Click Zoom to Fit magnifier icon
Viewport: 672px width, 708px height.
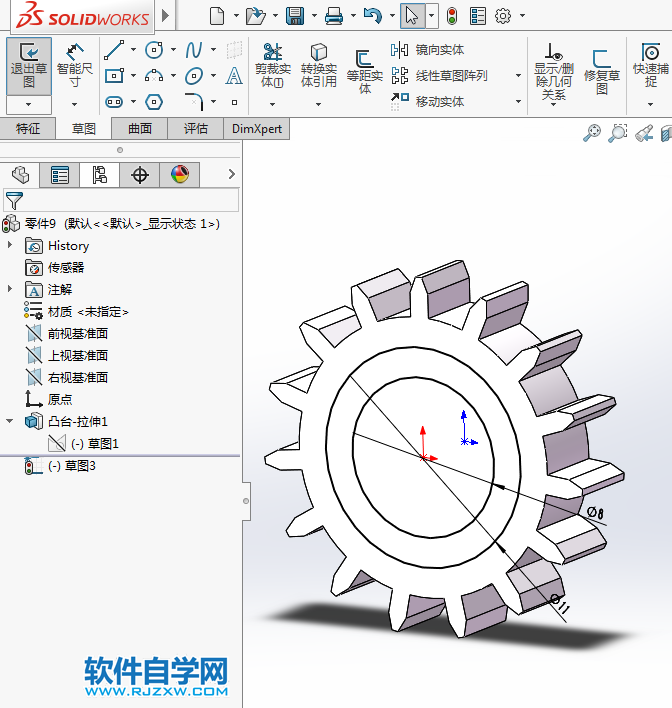(592, 133)
